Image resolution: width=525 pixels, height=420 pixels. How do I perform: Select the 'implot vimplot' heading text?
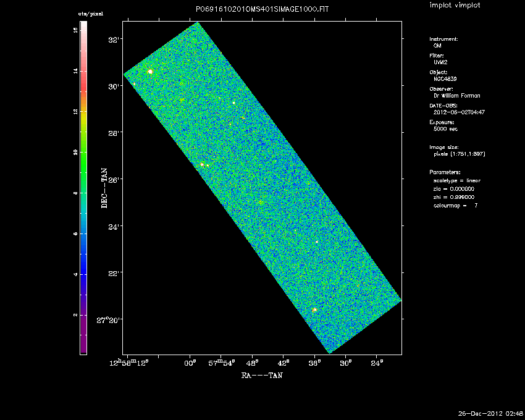455,5
